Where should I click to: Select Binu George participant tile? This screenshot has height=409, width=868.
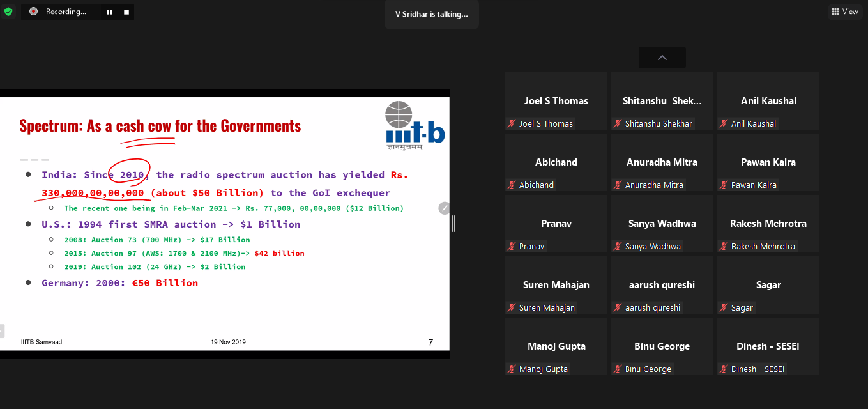662,346
